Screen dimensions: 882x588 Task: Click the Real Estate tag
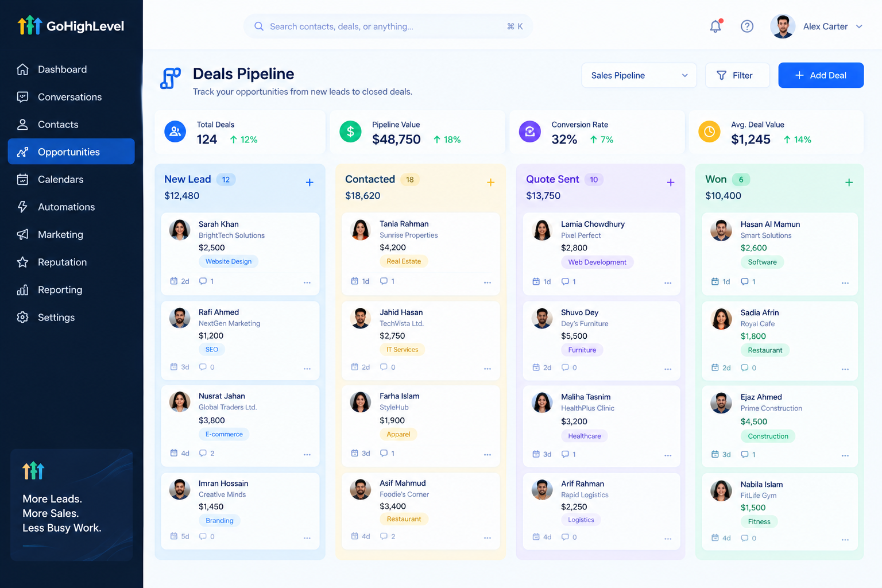click(x=404, y=261)
